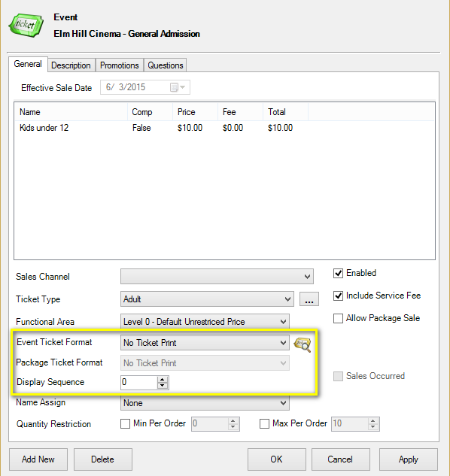Expand the Sales Channel dropdown
Screen dimensions: 450x476
217,277
